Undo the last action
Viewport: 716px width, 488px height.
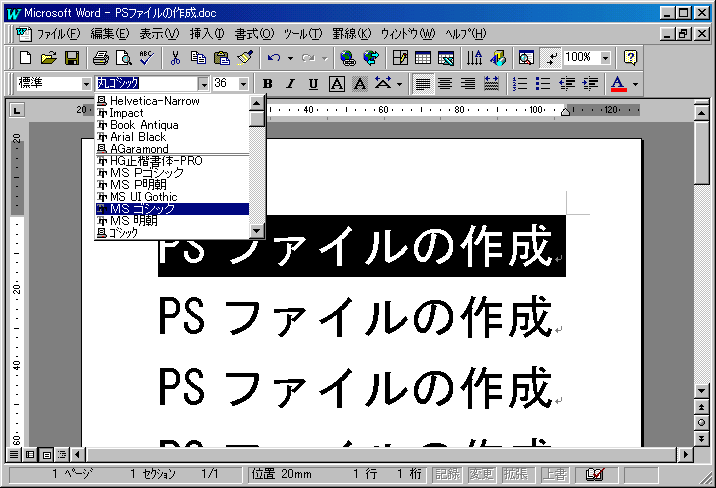pyautogui.click(x=274, y=58)
